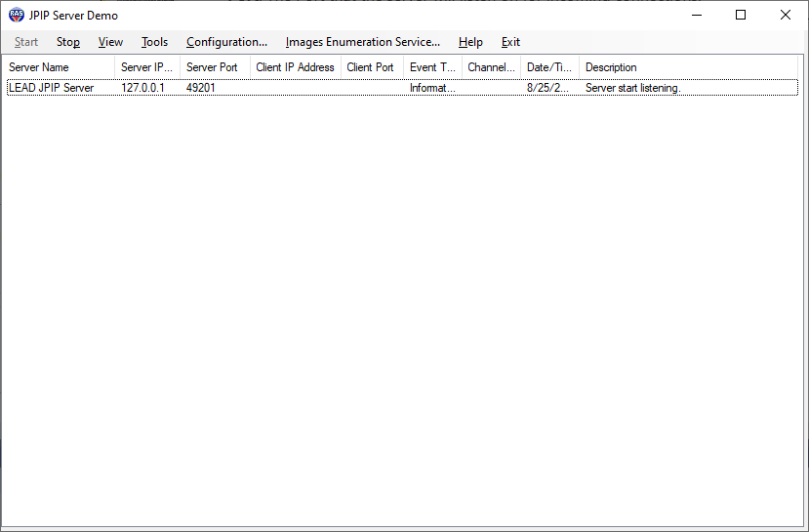Open the Tools menu
809x532 pixels.
pos(154,42)
